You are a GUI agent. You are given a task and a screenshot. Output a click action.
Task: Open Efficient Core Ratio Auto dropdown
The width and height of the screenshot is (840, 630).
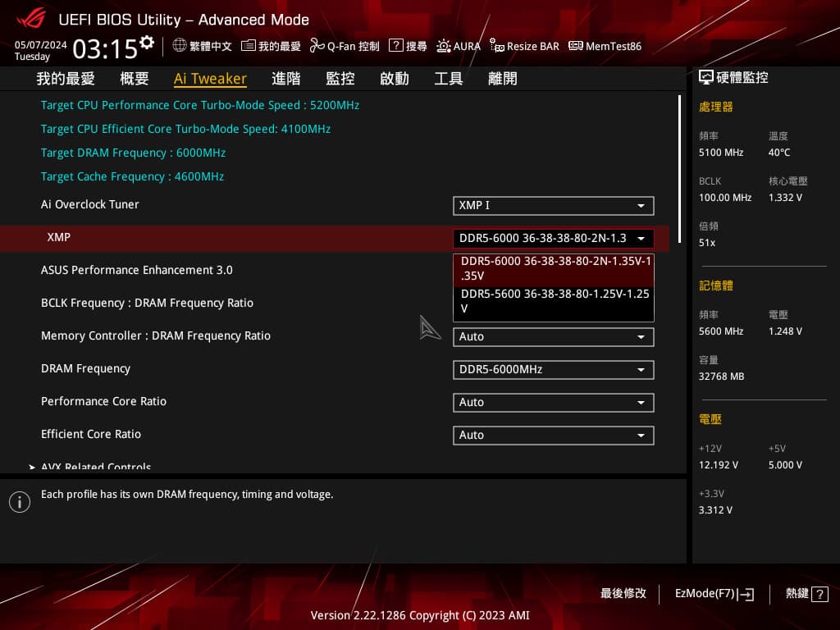click(554, 436)
